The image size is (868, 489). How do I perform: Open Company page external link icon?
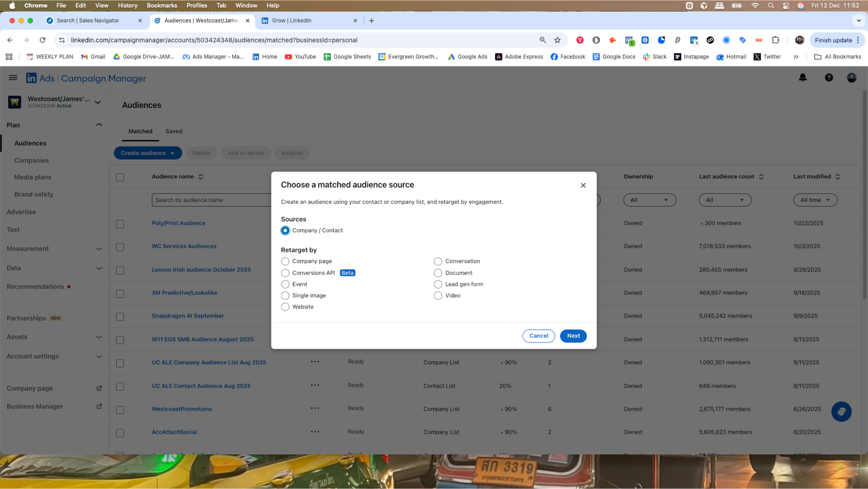tap(99, 389)
